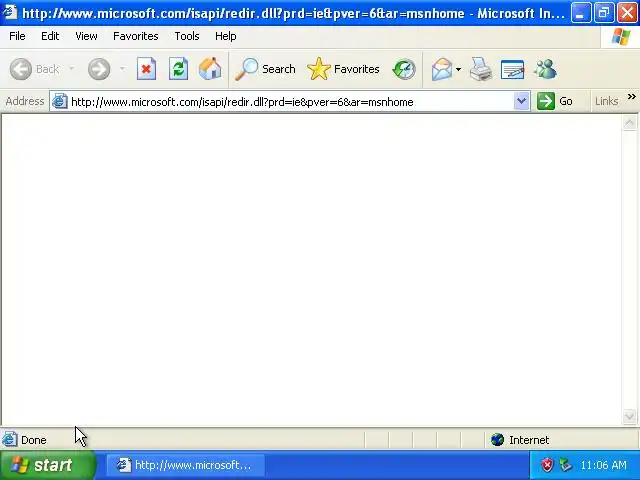Click the title bar IE document icon
This screenshot has height=480, width=640.
click(10, 12)
